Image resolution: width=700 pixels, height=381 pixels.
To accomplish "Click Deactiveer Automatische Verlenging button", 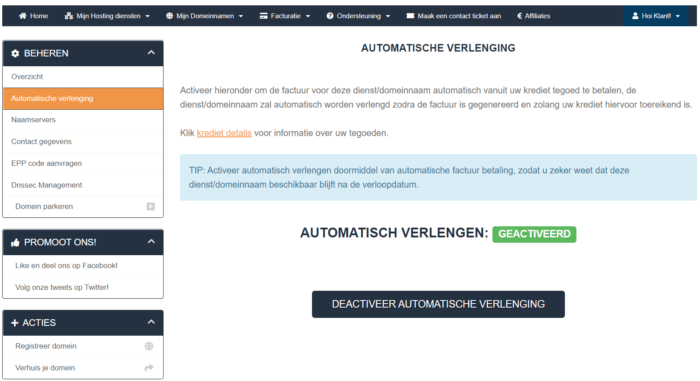I will [x=438, y=304].
